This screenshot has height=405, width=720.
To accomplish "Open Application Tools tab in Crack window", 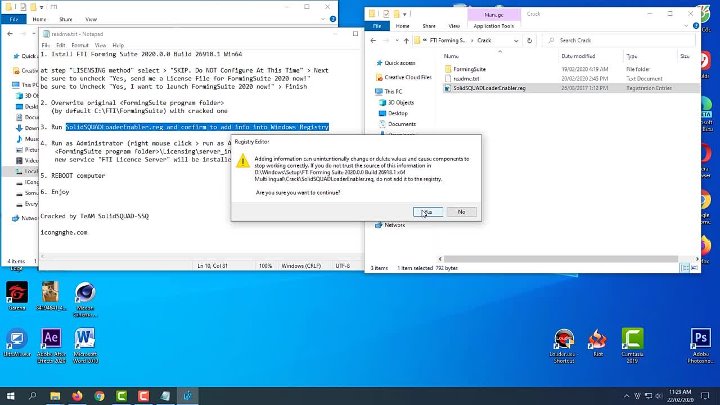I will tap(494, 26).
